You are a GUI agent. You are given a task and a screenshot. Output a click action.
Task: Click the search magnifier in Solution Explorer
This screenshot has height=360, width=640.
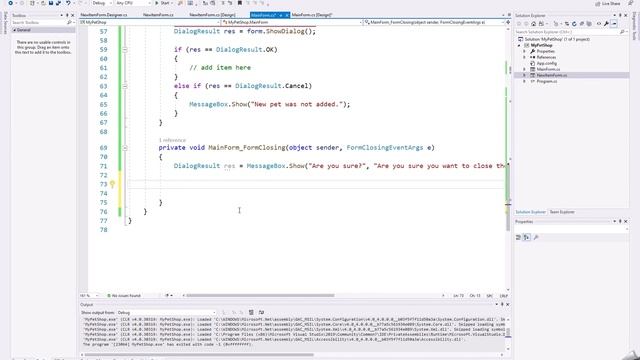[622, 31]
